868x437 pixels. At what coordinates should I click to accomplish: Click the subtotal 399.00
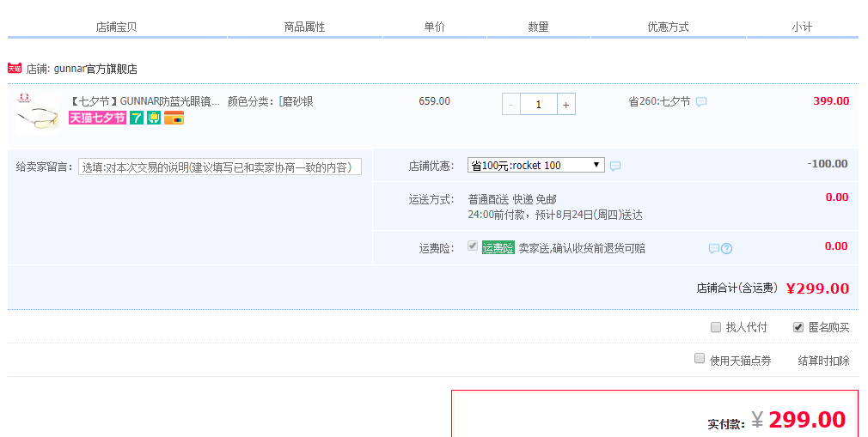(831, 101)
